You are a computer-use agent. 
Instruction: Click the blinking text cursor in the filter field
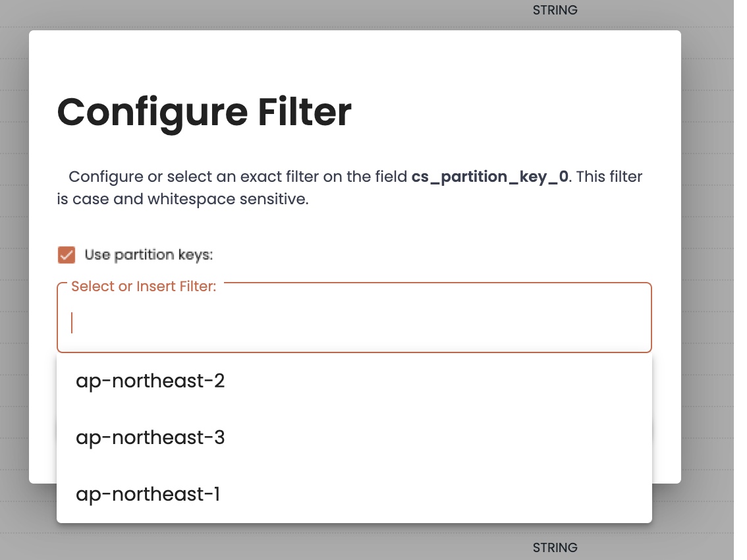(72, 323)
